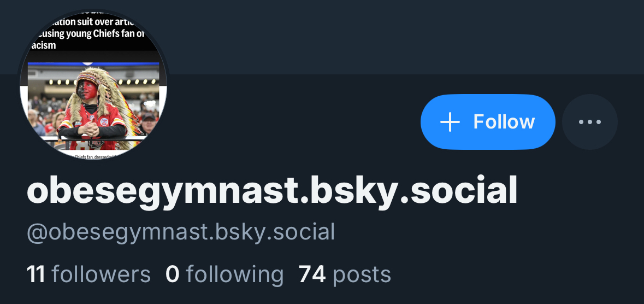Click the word 'followers' label
Viewport: 644px width, 304px height.
click(101, 274)
